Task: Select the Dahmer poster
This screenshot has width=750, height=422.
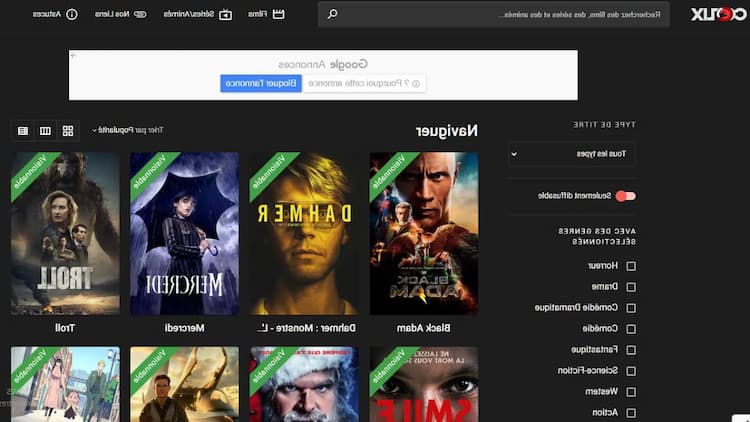Action: [304, 233]
